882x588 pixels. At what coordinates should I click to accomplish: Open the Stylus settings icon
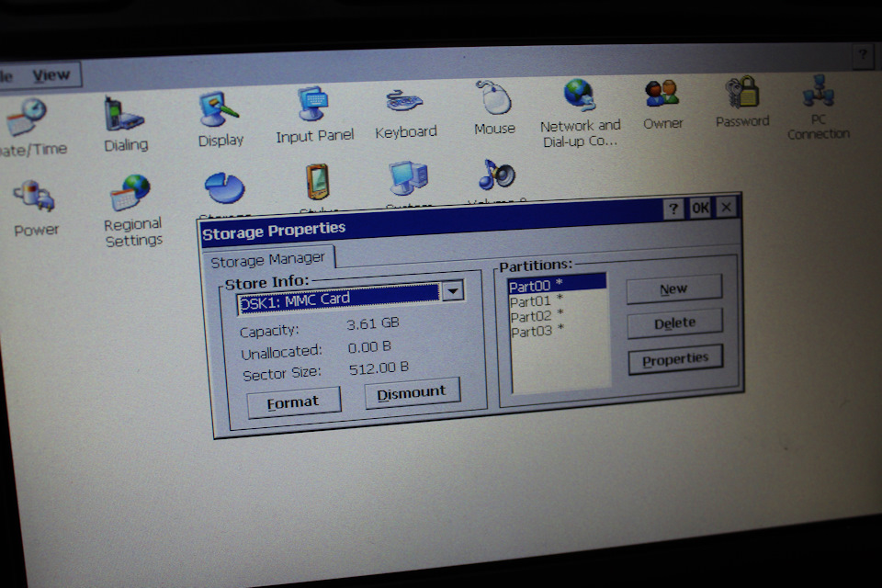tap(317, 181)
